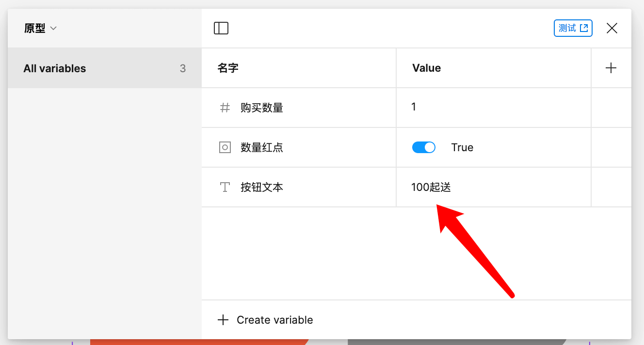
Task: Click Create variable
Action: (274, 320)
